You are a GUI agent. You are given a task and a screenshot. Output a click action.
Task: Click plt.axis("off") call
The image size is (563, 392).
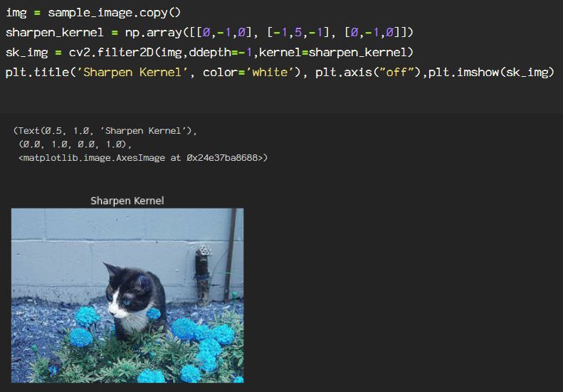(x=368, y=73)
